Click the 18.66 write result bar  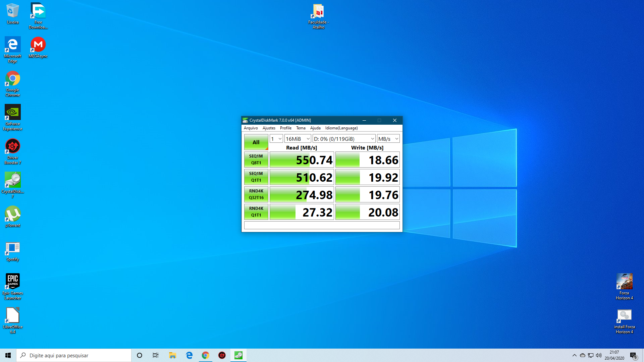tap(368, 160)
